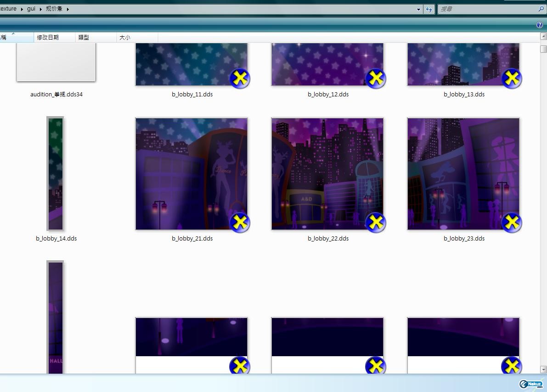Viewport: 547px width, 392px height.
Task: Click the help question mark icon
Action: [540, 25]
